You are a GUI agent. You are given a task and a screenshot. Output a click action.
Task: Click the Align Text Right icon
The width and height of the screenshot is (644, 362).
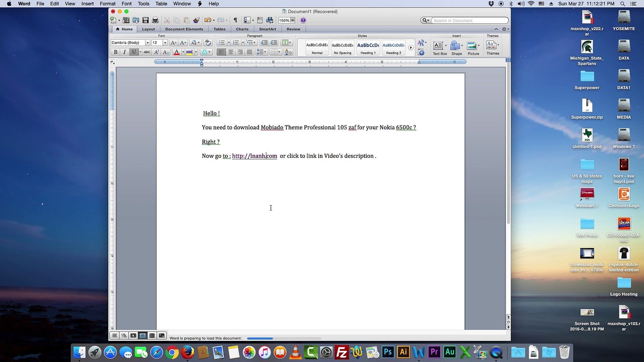pos(240,52)
